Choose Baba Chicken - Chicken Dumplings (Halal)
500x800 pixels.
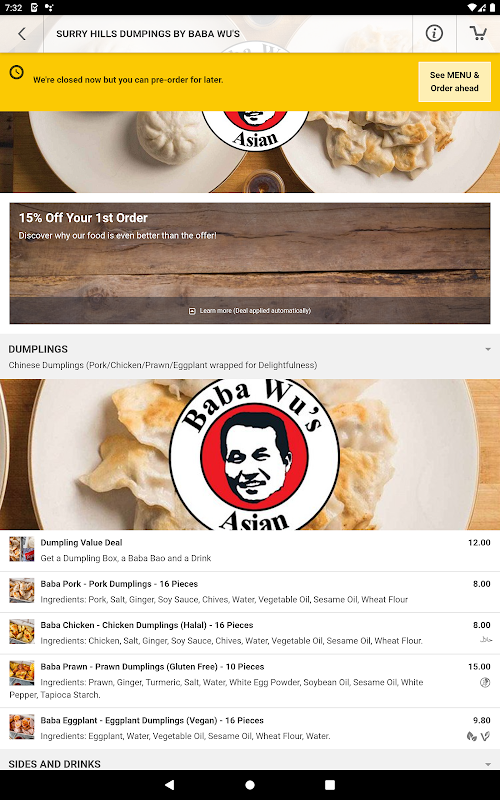click(250, 633)
